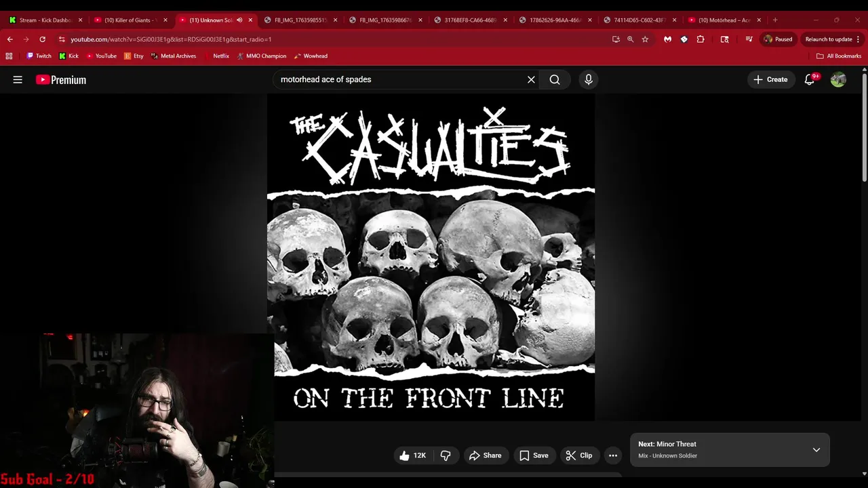
Task: Open the Paused profile chip
Action: coord(778,39)
